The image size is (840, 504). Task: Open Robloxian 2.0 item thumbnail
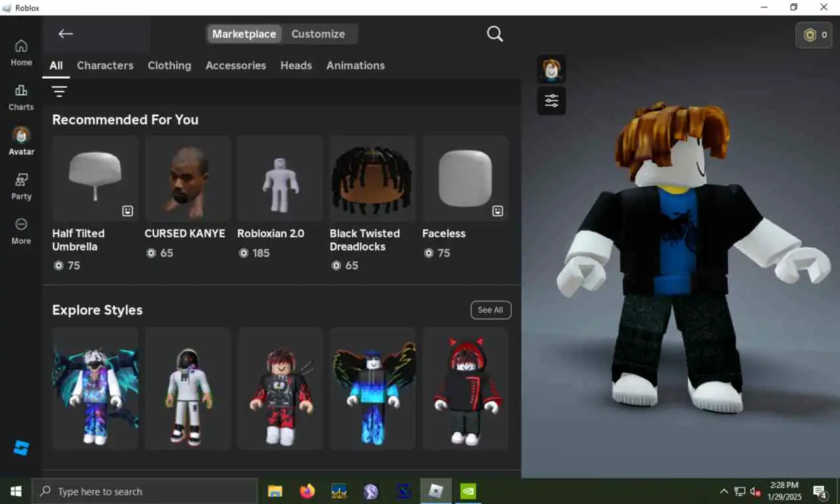coord(280,178)
